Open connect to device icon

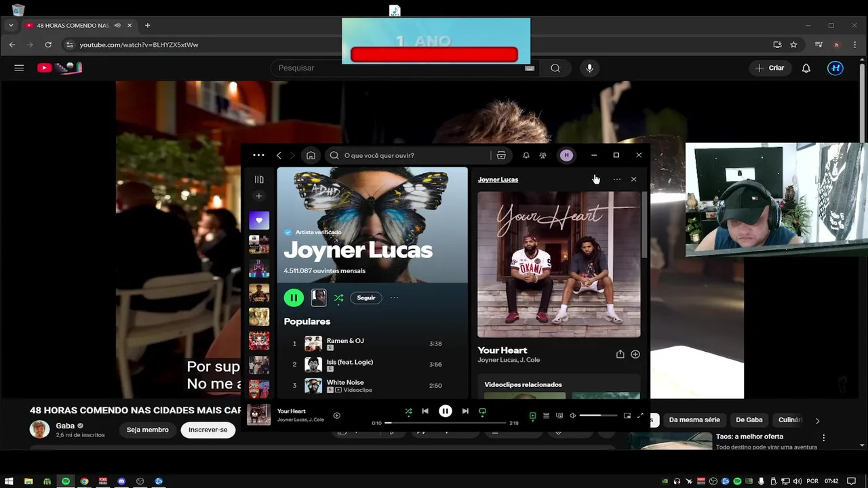pyautogui.click(x=559, y=415)
